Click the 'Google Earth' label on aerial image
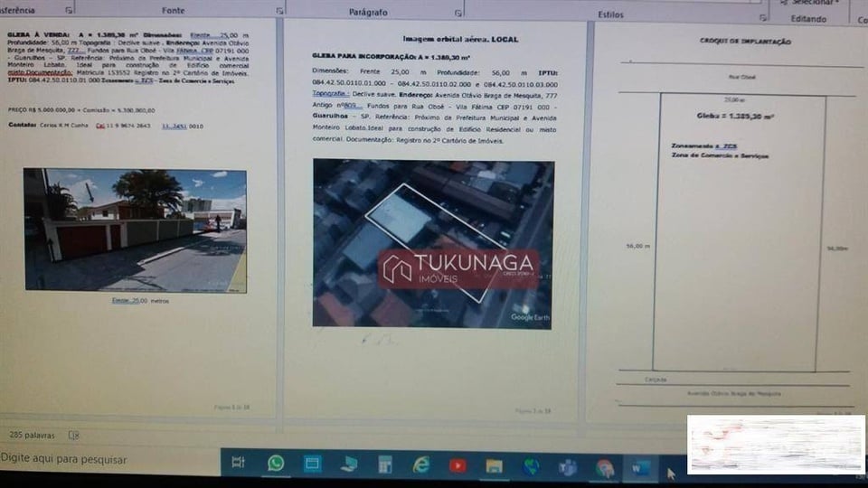Image resolution: width=868 pixels, height=488 pixels. [x=531, y=317]
